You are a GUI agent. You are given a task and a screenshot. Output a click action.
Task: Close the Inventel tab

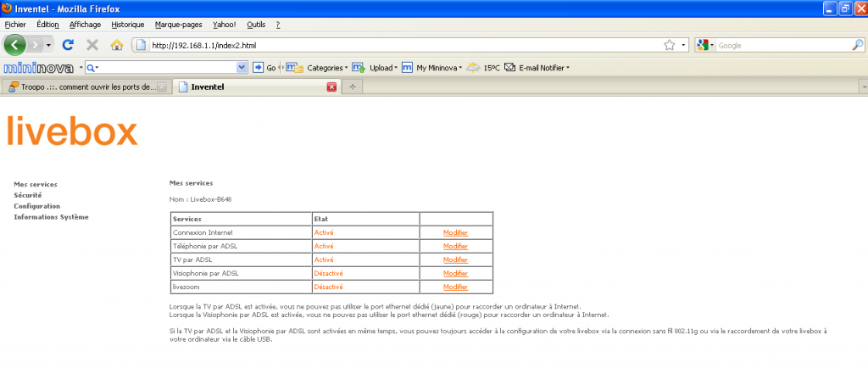(332, 86)
